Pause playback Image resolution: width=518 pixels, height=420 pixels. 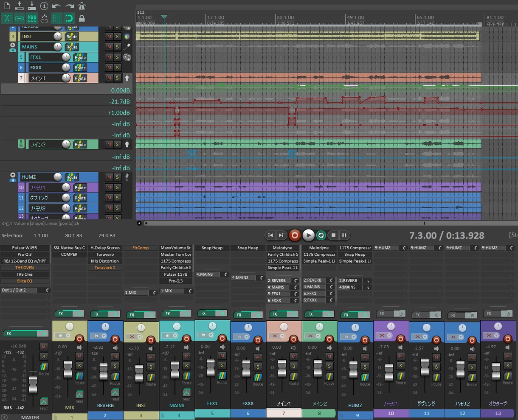(344, 235)
